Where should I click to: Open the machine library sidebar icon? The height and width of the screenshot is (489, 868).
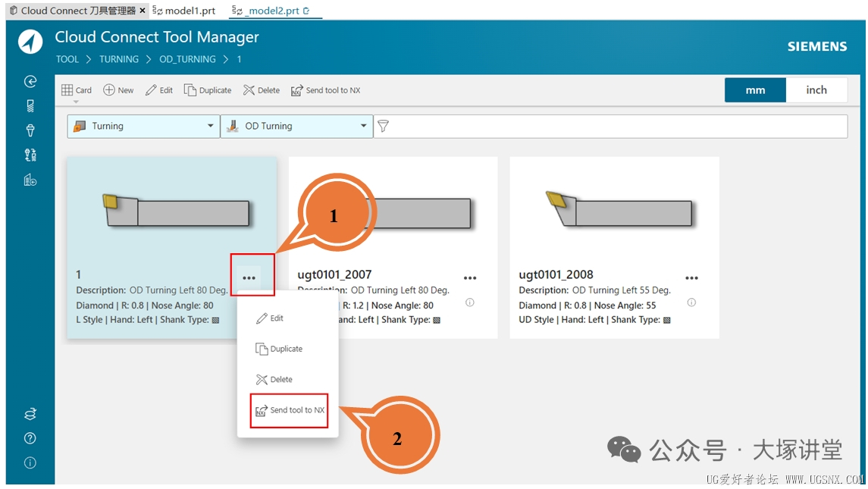(30, 180)
